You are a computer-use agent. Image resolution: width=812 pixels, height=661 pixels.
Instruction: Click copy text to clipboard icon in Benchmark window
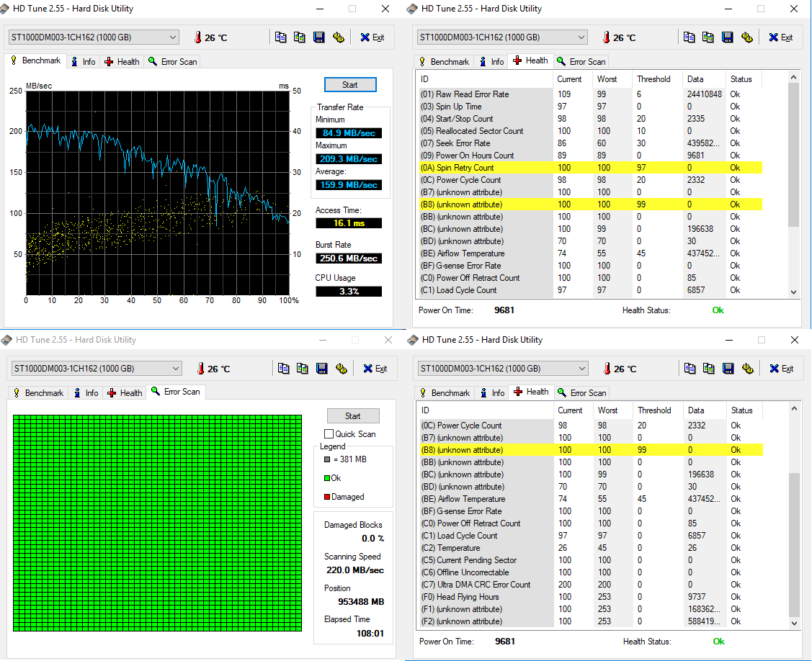pyautogui.click(x=280, y=37)
